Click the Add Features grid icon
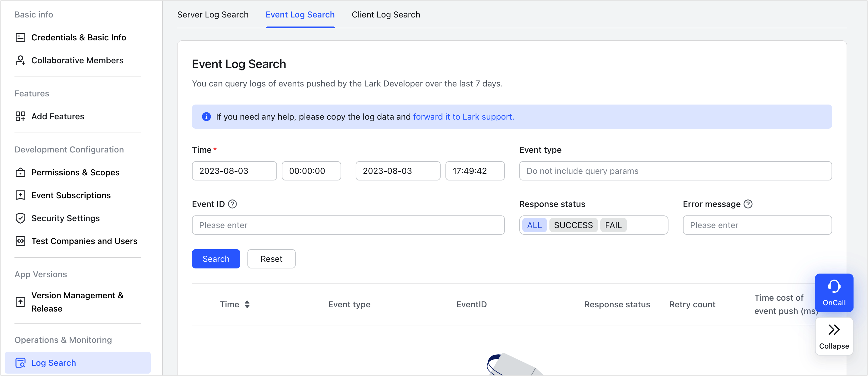 [x=20, y=116]
